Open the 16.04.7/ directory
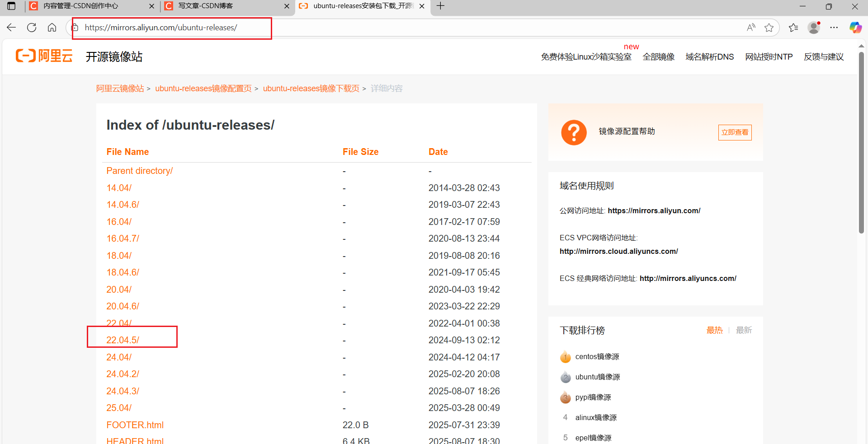This screenshot has height=444, width=868. tap(123, 238)
